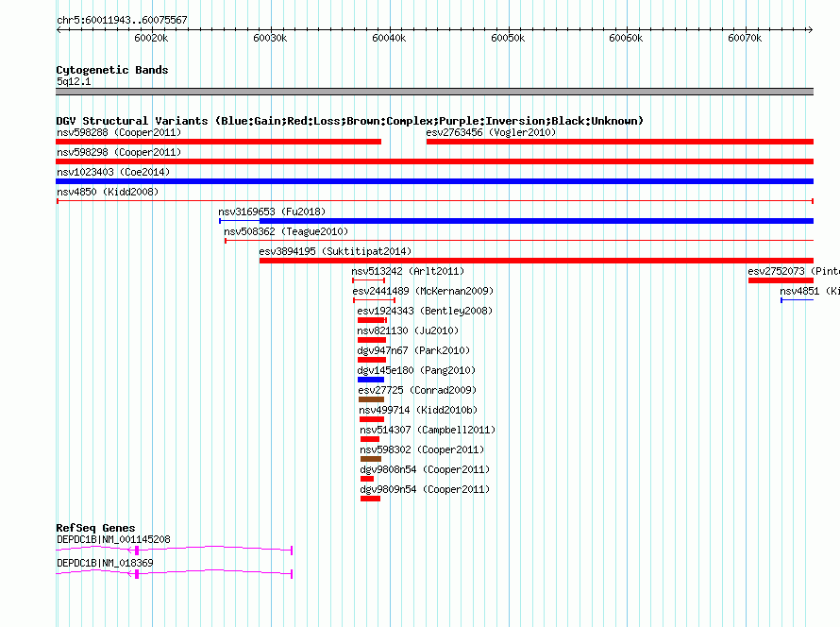Click the exon block of DEPDC1B NM_001145208

tap(137, 551)
